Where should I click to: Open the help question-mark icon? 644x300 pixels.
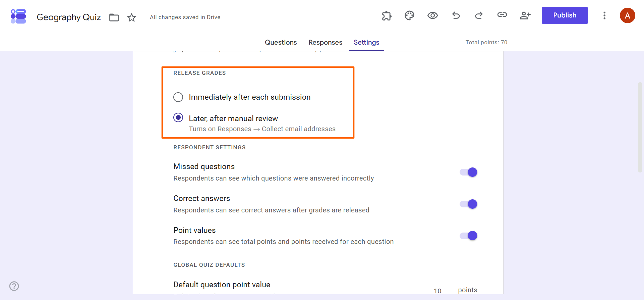[x=14, y=286]
